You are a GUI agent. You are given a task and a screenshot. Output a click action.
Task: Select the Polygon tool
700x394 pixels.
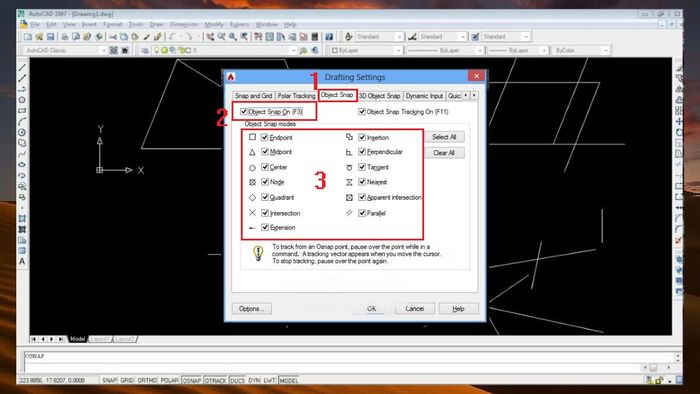[22, 100]
